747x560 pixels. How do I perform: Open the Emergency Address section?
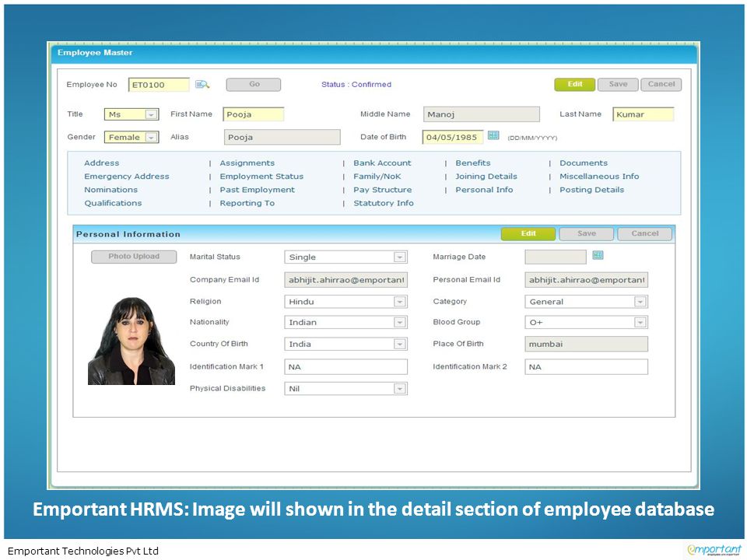[127, 177]
